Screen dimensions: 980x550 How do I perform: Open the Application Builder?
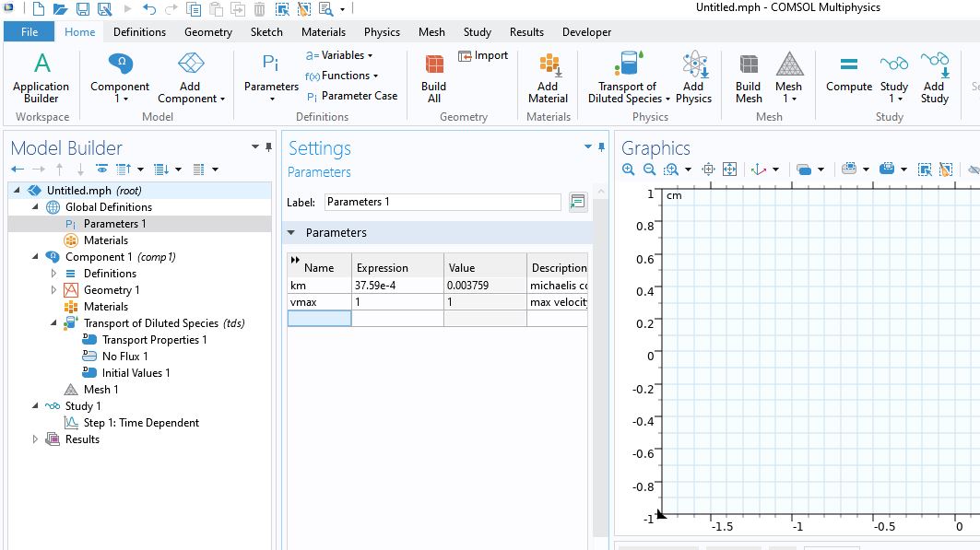point(41,77)
